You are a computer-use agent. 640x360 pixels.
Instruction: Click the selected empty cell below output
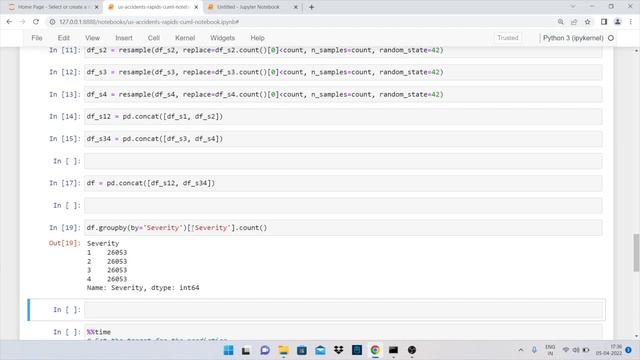click(x=343, y=310)
